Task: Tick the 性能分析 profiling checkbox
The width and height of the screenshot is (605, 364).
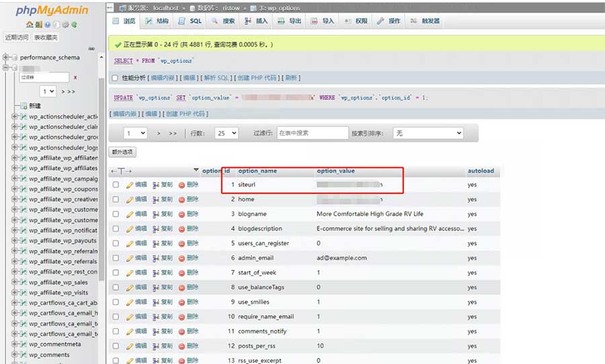Action: coord(114,78)
